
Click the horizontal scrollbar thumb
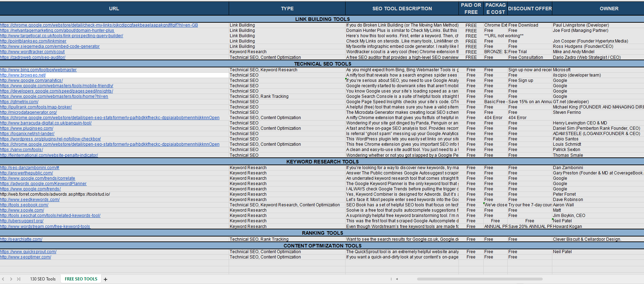[480, 279]
